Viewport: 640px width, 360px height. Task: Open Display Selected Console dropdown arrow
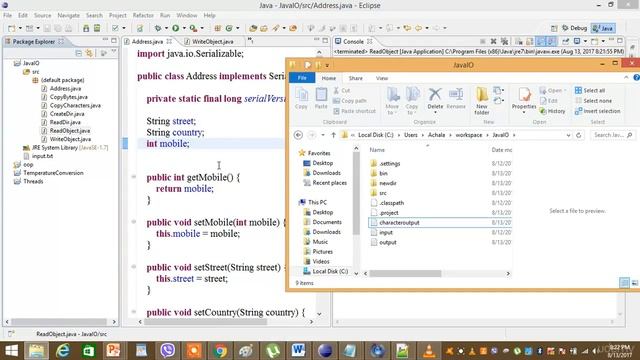585,41
